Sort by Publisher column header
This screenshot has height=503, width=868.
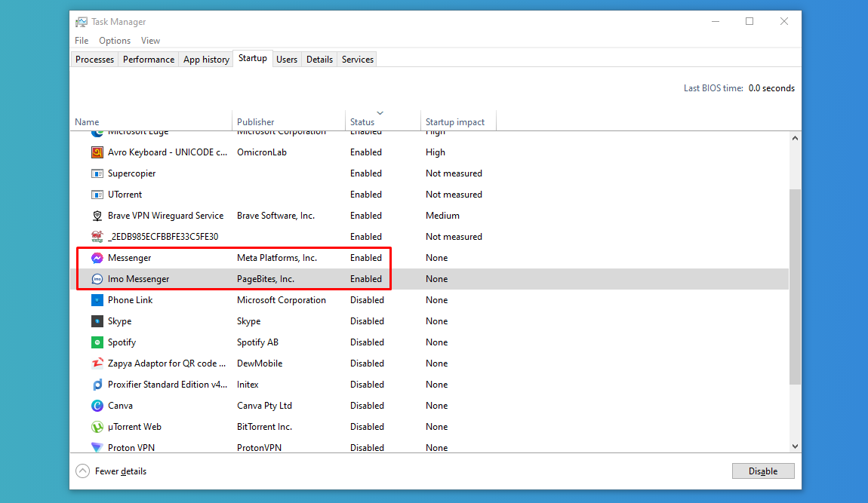click(x=256, y=121)
